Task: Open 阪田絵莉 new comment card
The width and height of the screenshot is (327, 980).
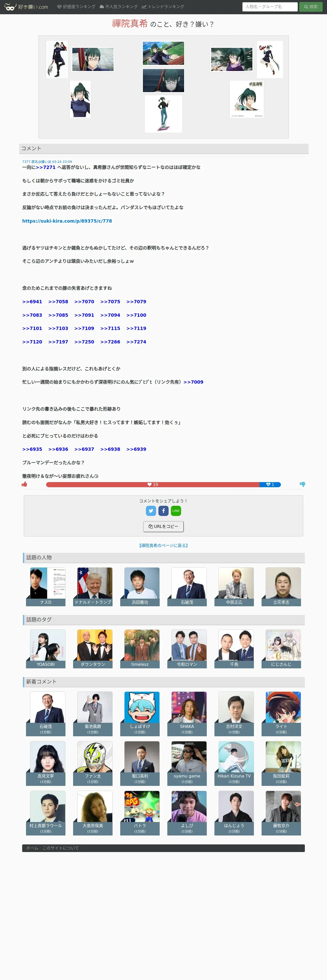Action: 281,763
